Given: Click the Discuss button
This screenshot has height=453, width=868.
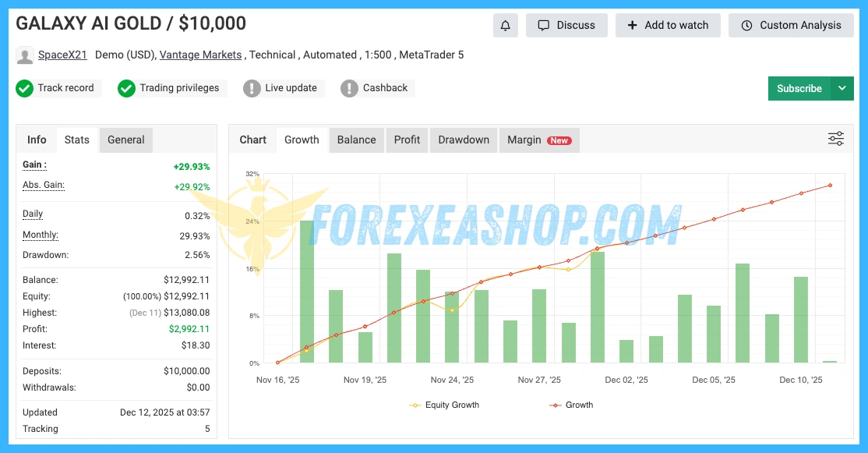Looking at the screenshot, I should (566, 26).
